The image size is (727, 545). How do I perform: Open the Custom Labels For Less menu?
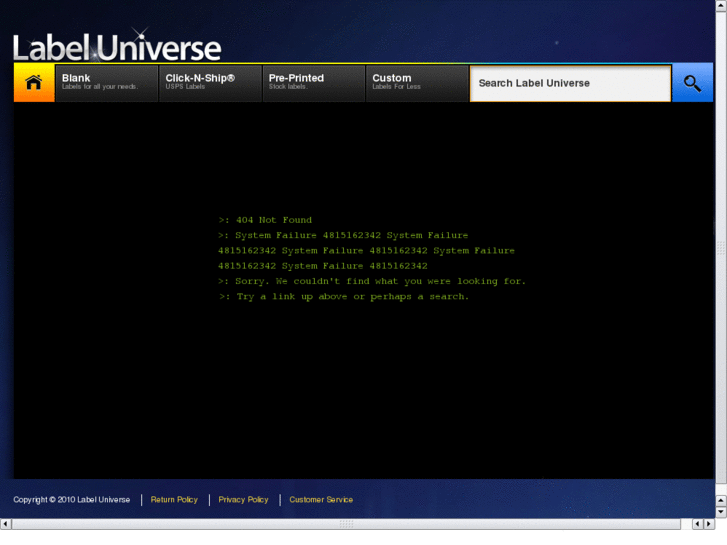coord(417,83)
